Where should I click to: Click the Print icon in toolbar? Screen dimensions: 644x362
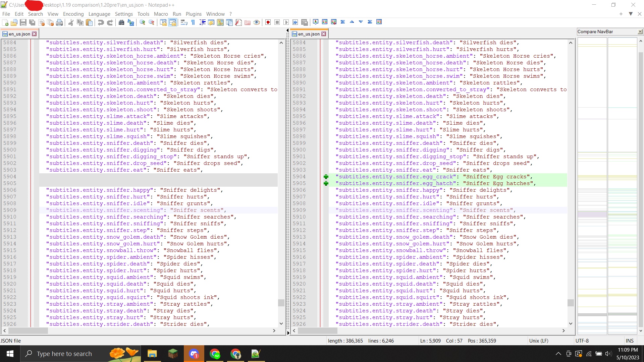(x=59, y=22)
